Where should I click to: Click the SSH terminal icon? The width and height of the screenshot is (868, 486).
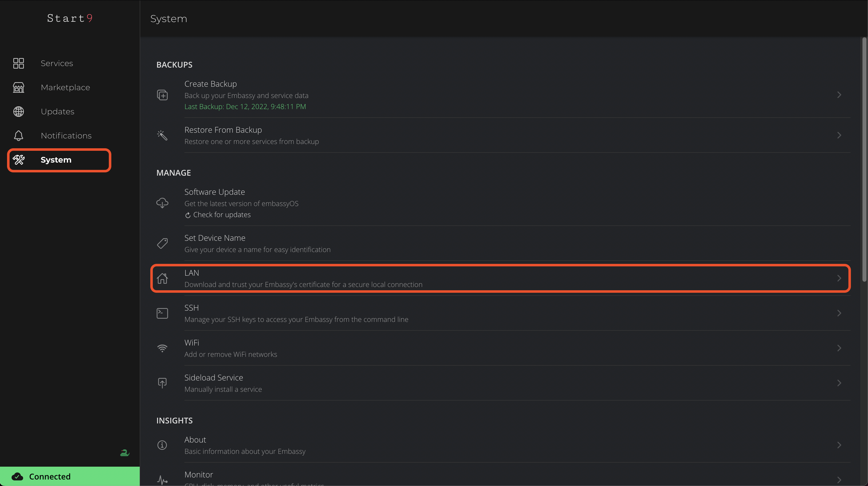pyautogui.click(x=162, y=313)
